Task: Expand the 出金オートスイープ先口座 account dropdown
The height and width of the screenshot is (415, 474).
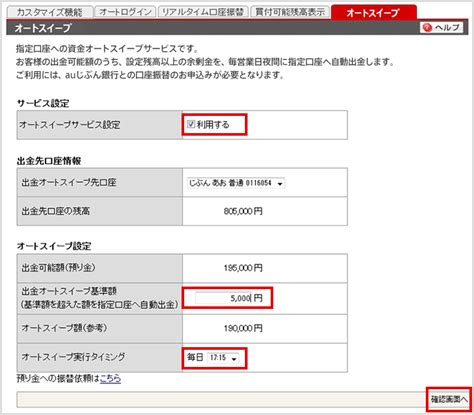Action: [236, 183]
